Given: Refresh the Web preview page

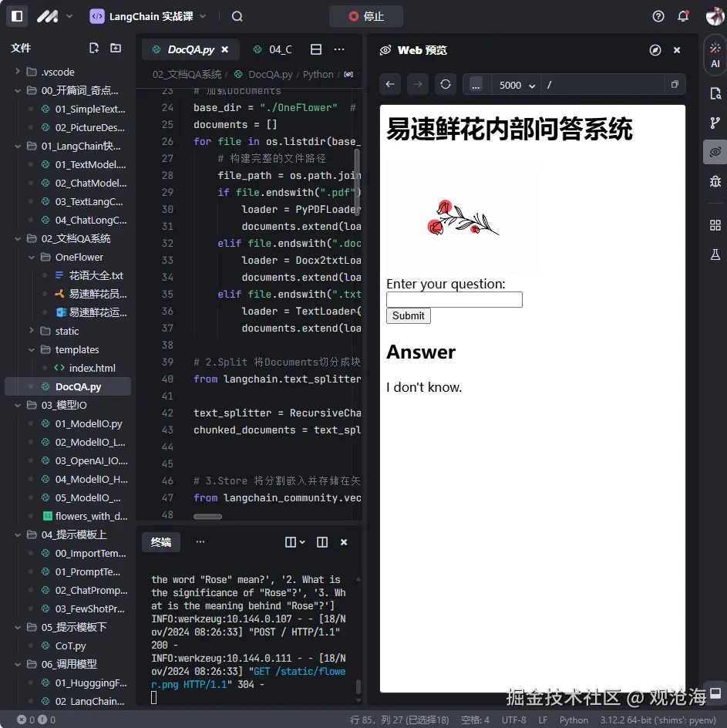Looking at the screenshot, I should 446,85.
